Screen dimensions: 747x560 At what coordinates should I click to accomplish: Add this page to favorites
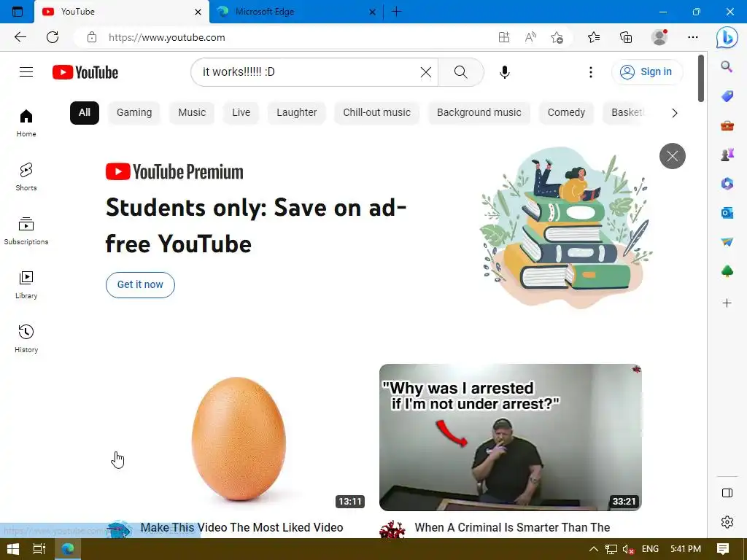tap(557, 37)
